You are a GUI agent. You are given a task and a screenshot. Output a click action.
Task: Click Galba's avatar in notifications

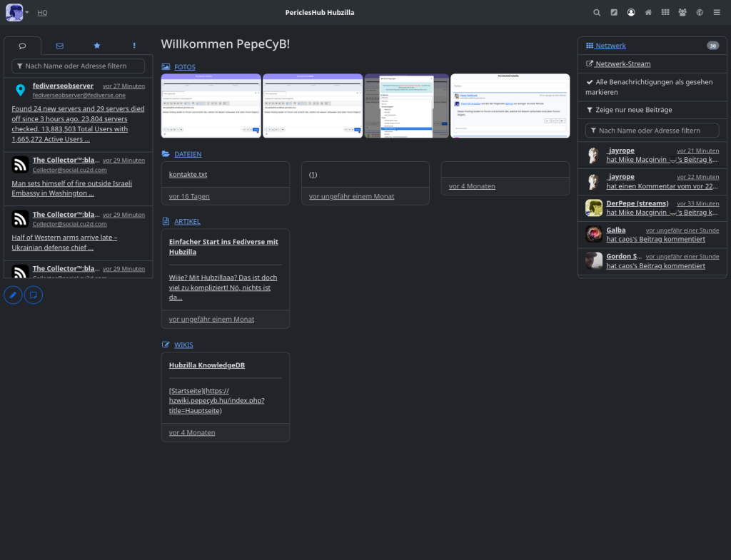tap(594, 234)
